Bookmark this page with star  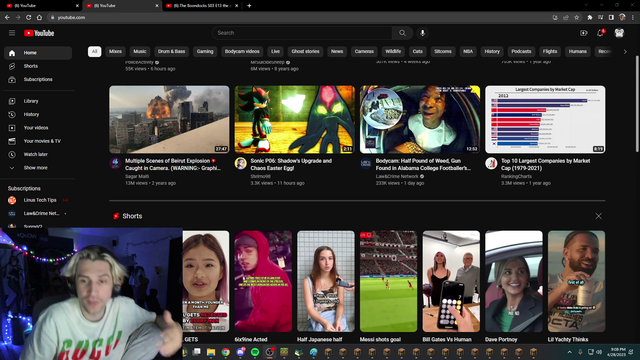tap(576, 18)
